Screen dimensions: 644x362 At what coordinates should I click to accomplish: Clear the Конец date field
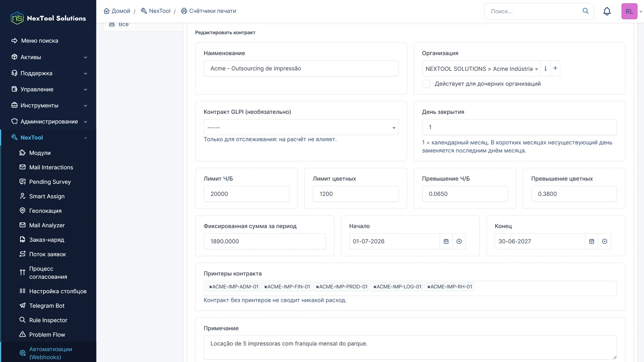click(x=605, y=241)
